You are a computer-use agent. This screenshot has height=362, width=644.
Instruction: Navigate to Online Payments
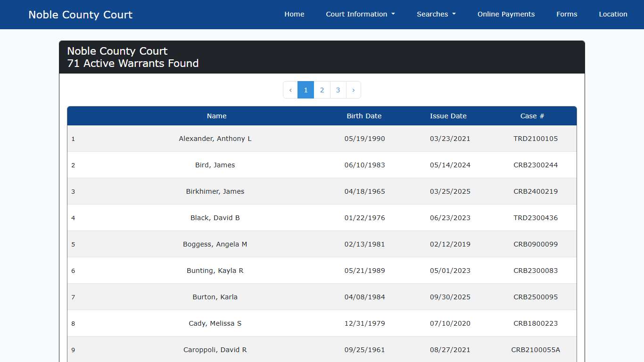(506, 14)
